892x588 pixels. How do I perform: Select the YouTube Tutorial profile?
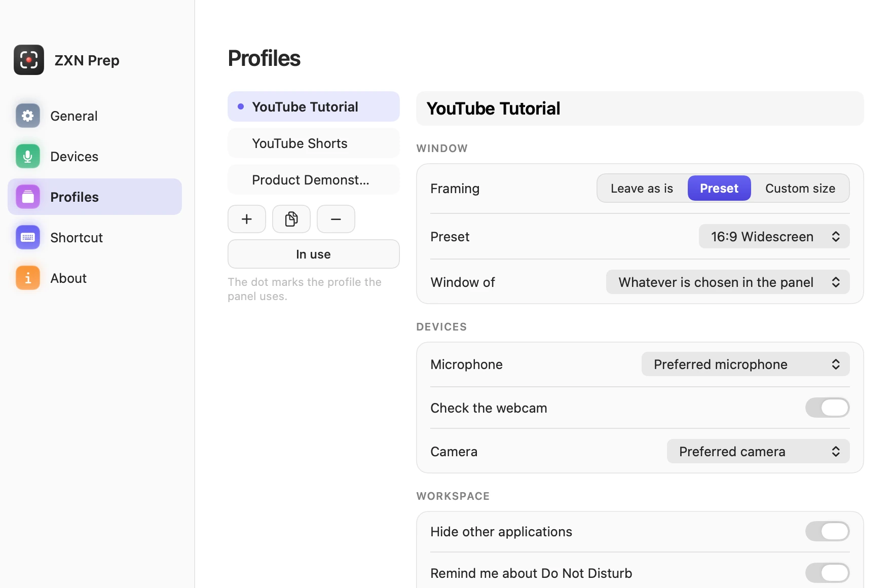[x=314, y=106]
